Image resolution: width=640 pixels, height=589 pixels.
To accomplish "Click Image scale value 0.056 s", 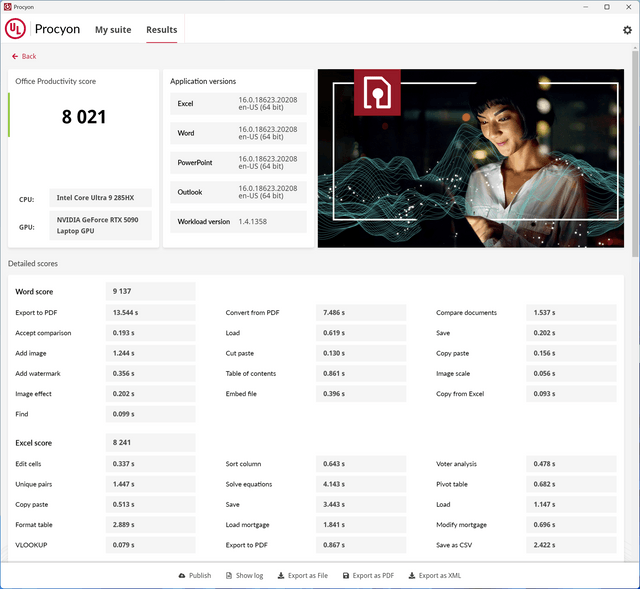I will coord(571,373).
